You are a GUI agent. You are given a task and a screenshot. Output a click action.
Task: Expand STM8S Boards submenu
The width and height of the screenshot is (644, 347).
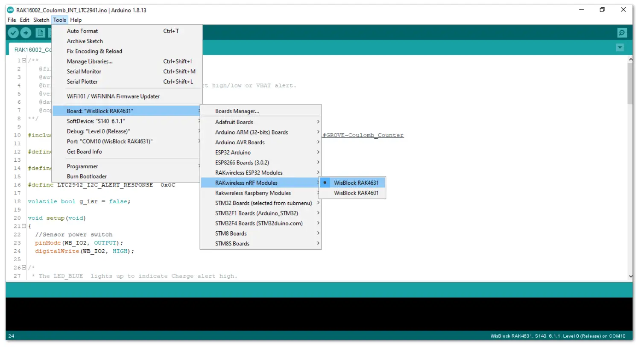click(x=261, y=244)
